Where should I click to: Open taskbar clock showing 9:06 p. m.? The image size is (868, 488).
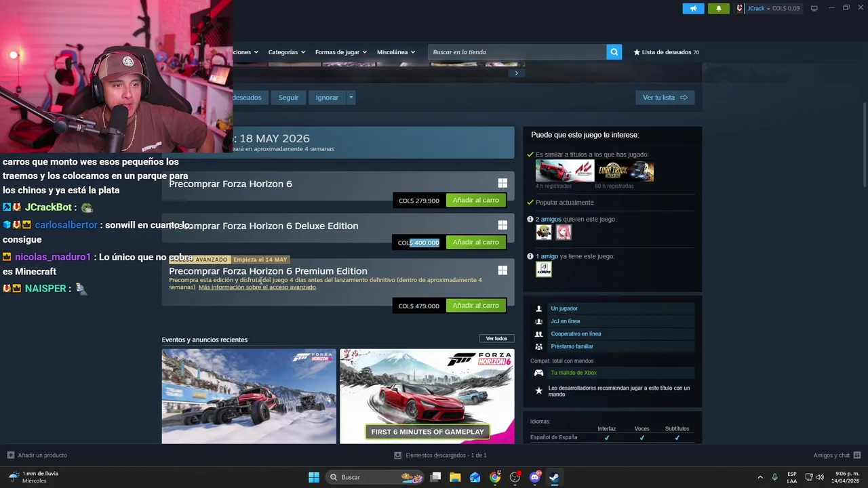click(846, 477)
